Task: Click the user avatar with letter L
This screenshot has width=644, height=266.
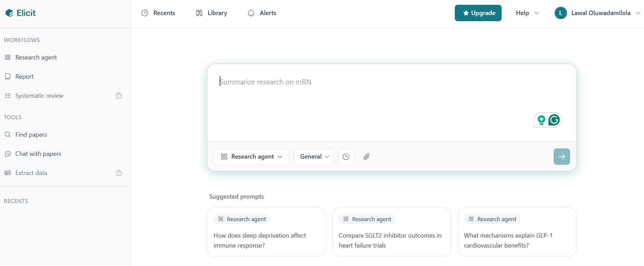Action: point(561,13)
